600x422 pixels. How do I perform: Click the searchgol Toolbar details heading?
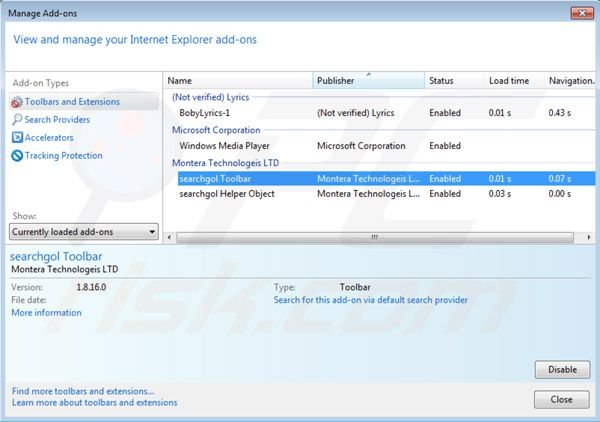coord(56,256)
